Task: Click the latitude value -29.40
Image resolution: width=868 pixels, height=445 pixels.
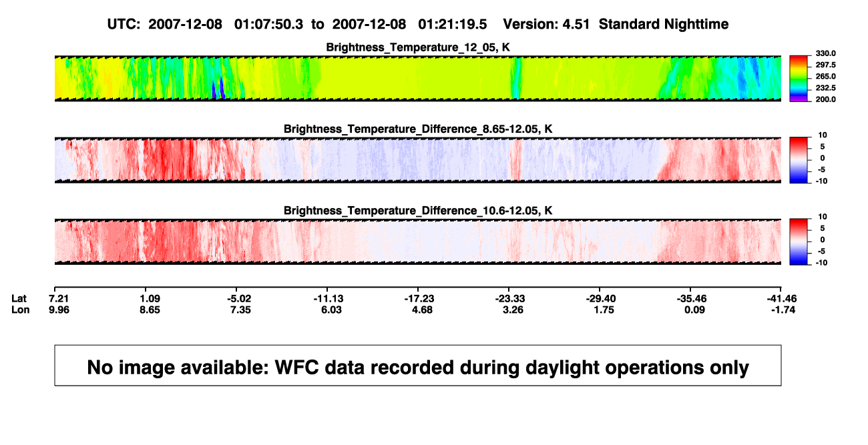Action: (600, 298)
